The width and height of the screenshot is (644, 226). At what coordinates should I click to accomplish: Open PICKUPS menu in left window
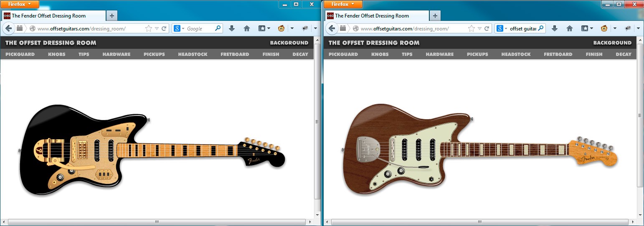click(x=154, y=54)
